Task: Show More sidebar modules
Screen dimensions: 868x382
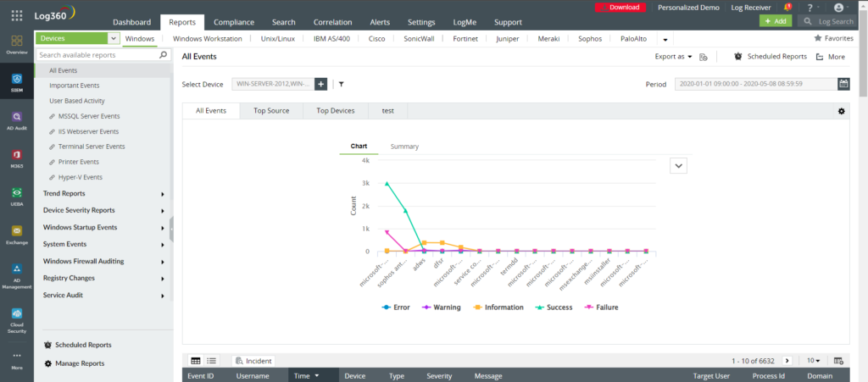Action: coord(17,360)
